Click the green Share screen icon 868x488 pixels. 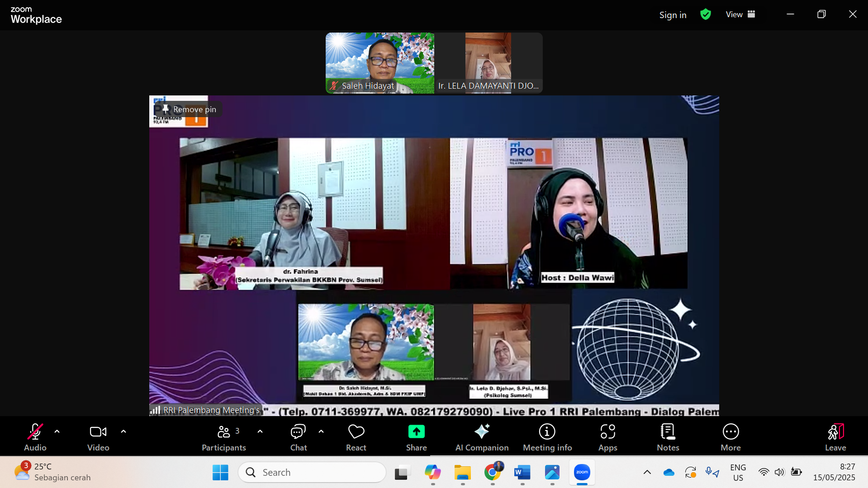point(416,432)
